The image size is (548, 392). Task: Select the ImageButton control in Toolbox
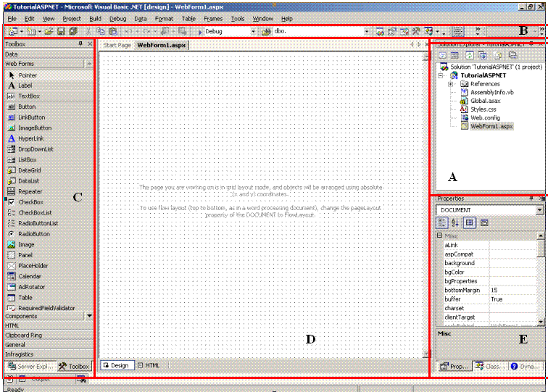(x=49, y=128)
